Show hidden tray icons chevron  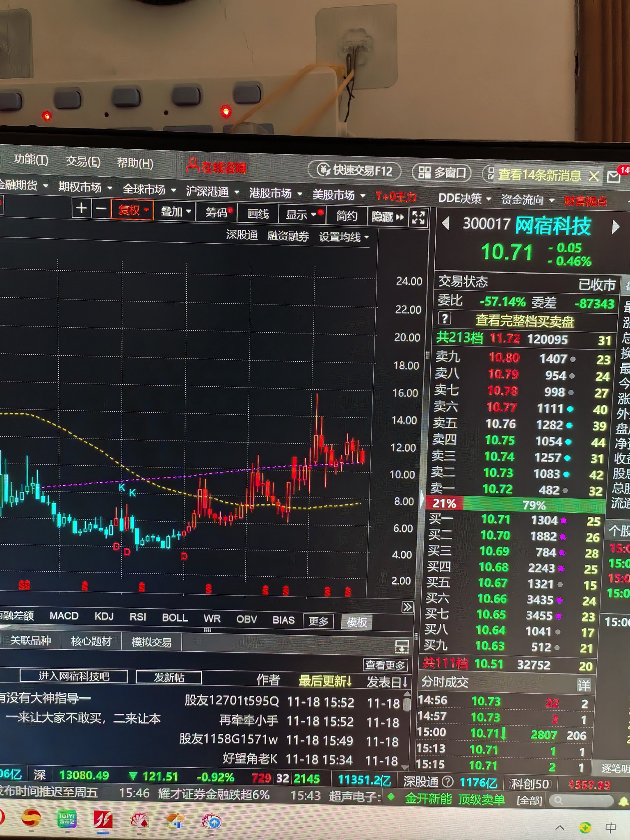[x=559, y=827]
